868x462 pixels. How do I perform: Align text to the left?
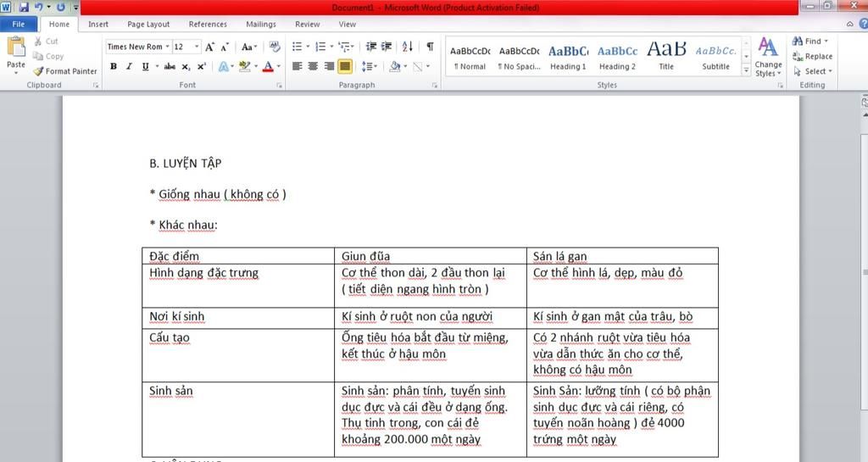click(298, 66)
